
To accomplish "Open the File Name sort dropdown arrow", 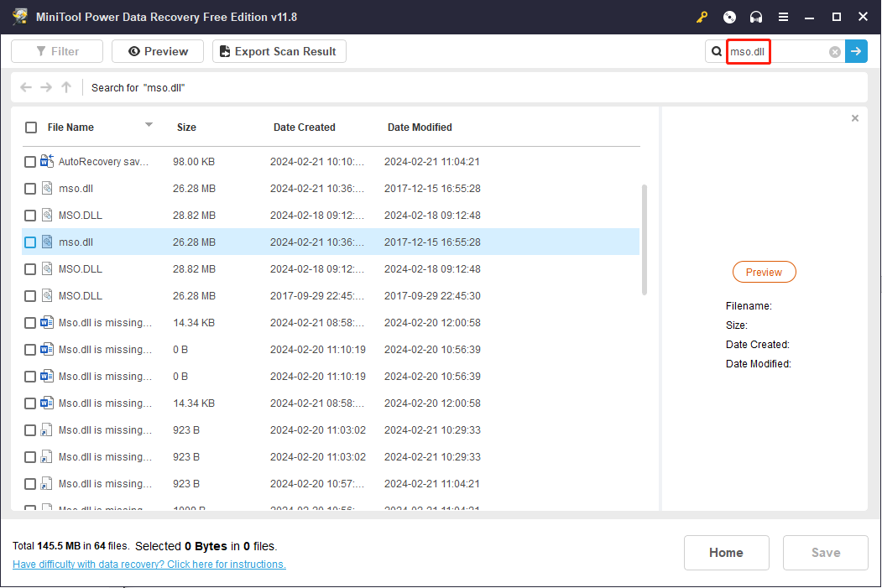I will (x=149, y=127).
